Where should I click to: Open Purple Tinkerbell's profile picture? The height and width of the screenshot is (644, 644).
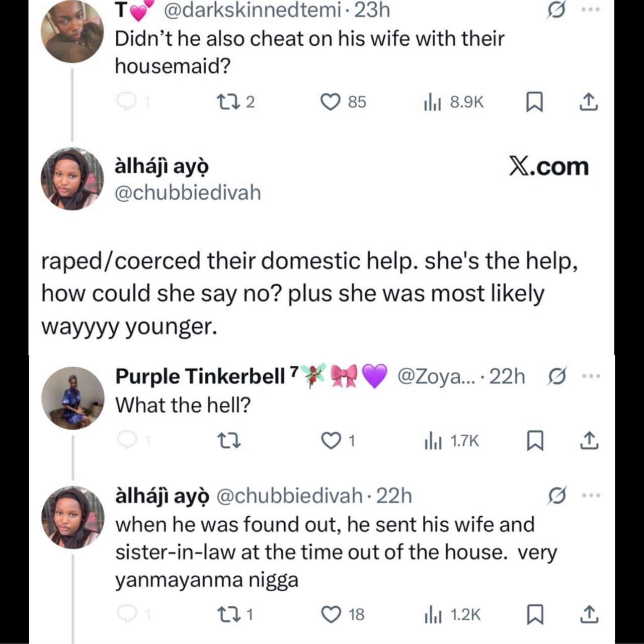[72, 398]
